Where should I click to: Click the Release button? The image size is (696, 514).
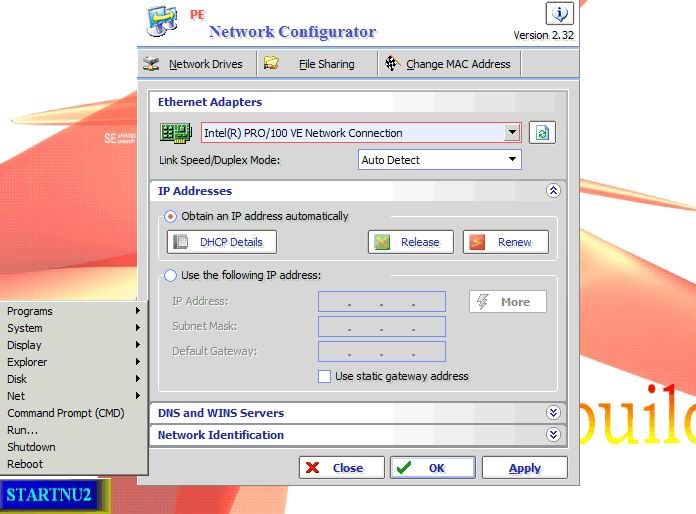click(411, 242)
